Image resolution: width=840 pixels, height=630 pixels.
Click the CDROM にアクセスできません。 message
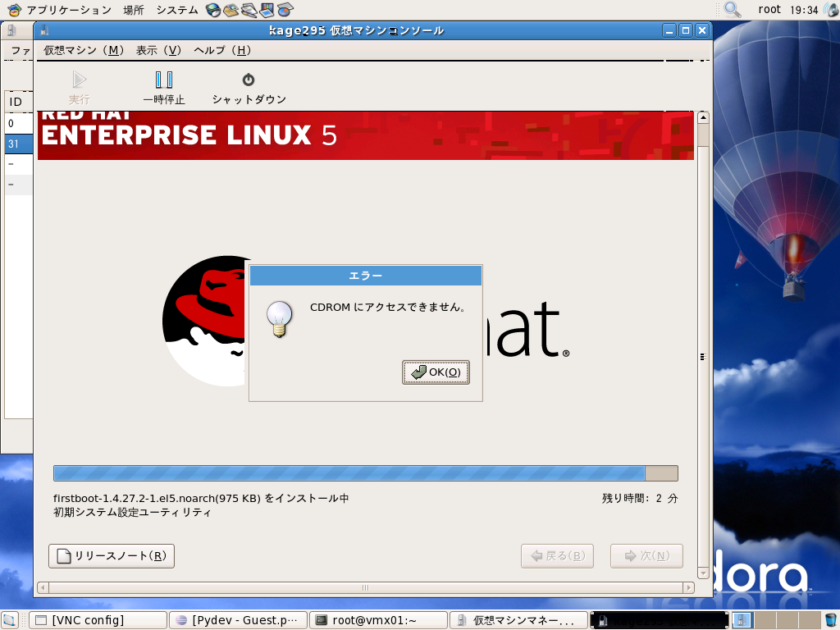click(x=387, y=307)
